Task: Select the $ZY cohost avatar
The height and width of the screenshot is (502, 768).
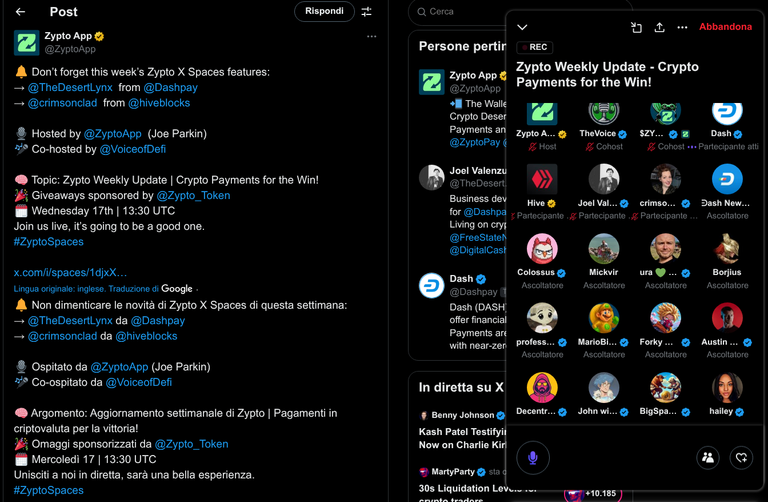Action: [665, 112]
